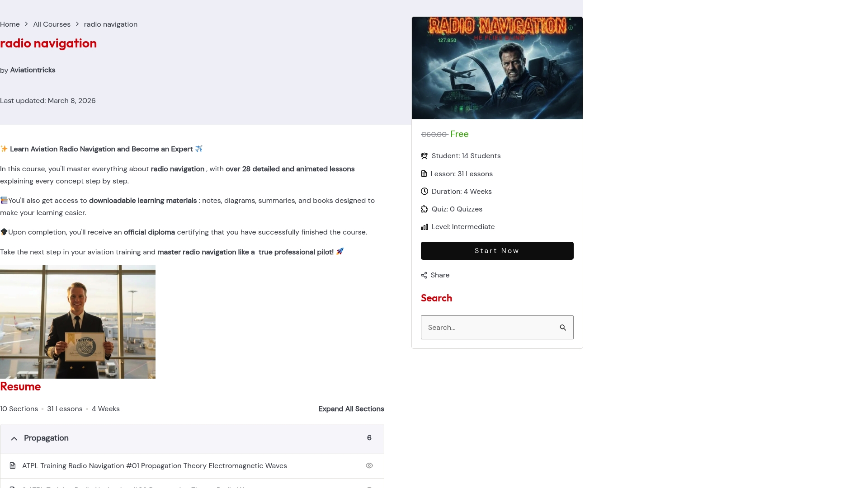Click the clock icon next to Duration
The width and height of the screenshot is (868, 488).
coord(424,191)
